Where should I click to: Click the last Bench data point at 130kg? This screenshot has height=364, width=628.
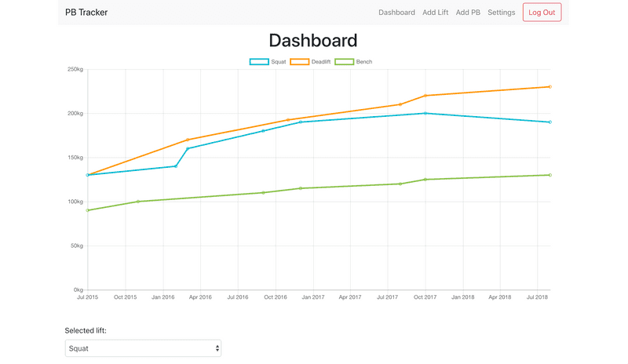[x=550, y=175]
